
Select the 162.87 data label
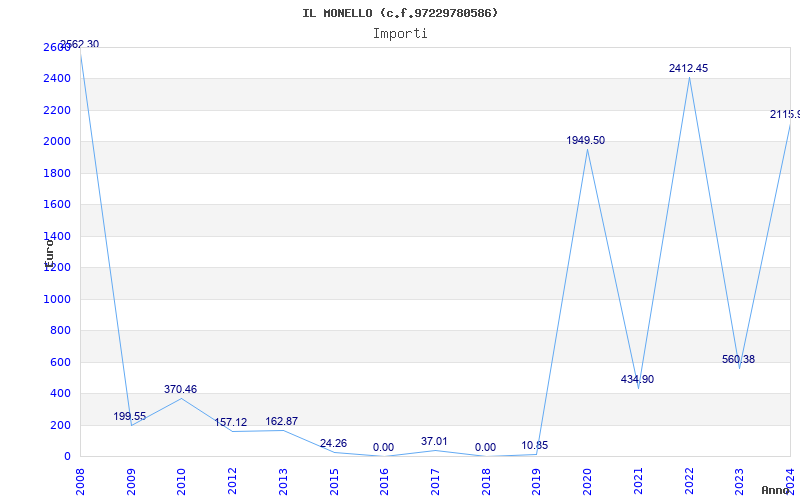pos(282,421)
